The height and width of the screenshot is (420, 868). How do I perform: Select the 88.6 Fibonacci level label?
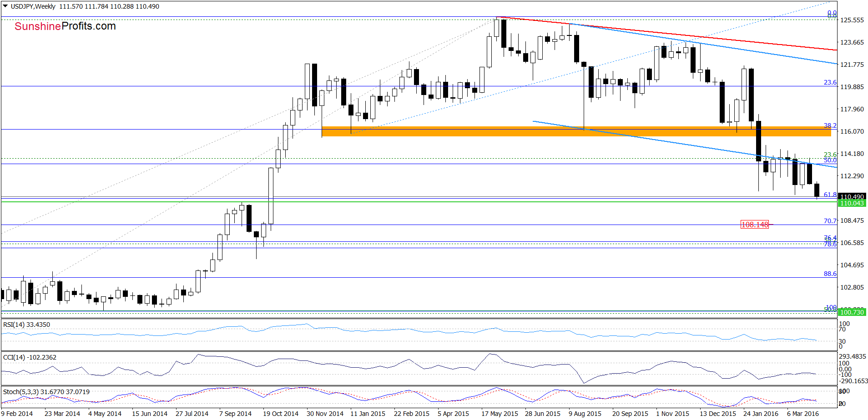pos(830,274)
